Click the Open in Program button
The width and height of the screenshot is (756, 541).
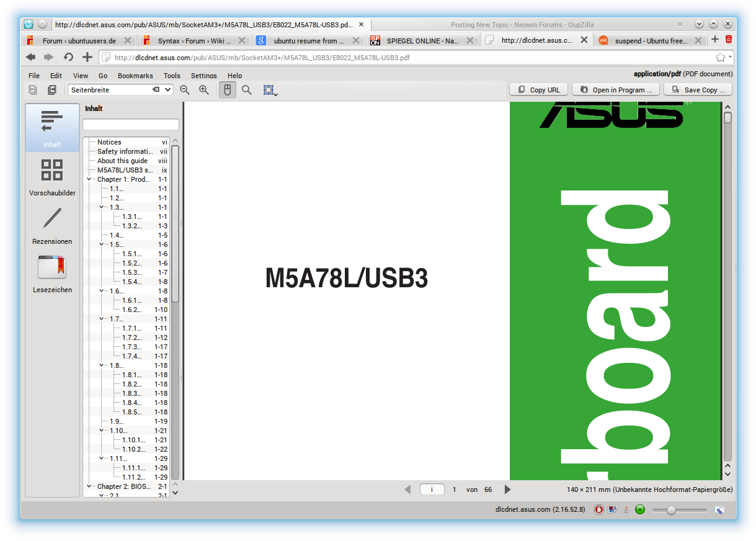point(616,90)
